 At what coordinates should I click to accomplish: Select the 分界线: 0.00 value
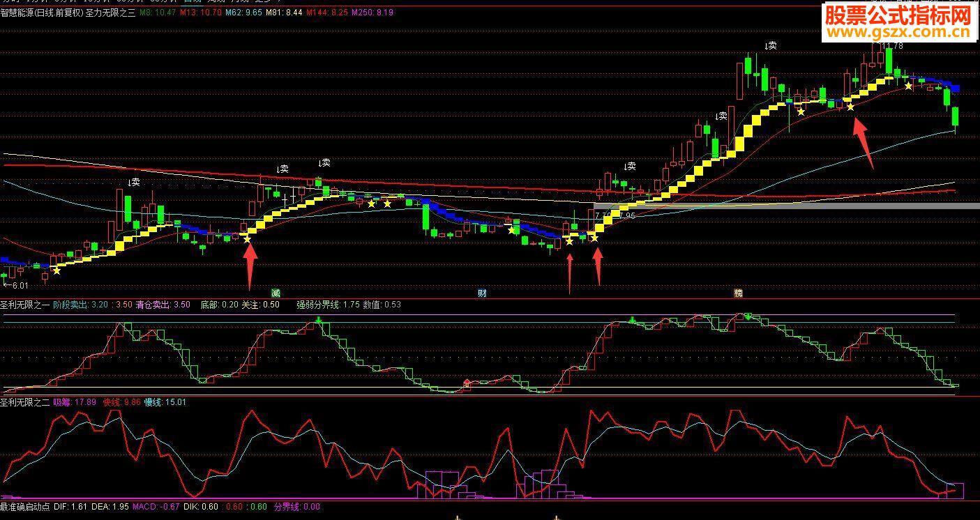click(297, 507)
